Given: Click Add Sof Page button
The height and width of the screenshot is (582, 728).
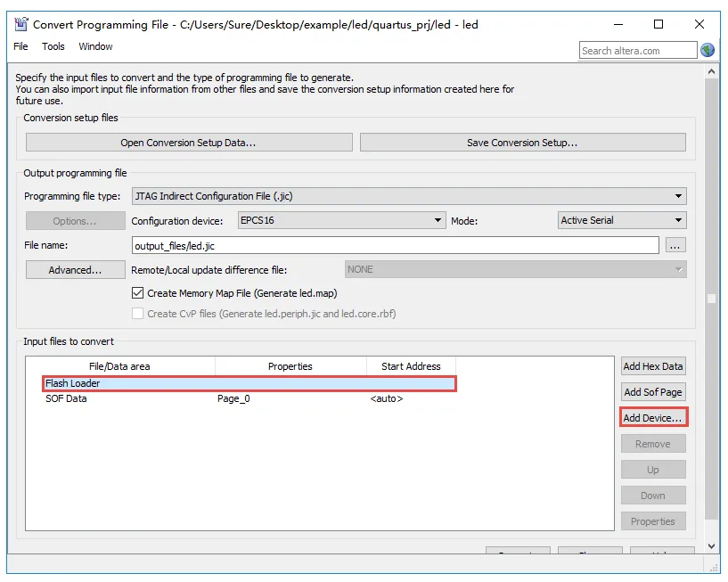Looking at the screenshot, I should [653, 392].
